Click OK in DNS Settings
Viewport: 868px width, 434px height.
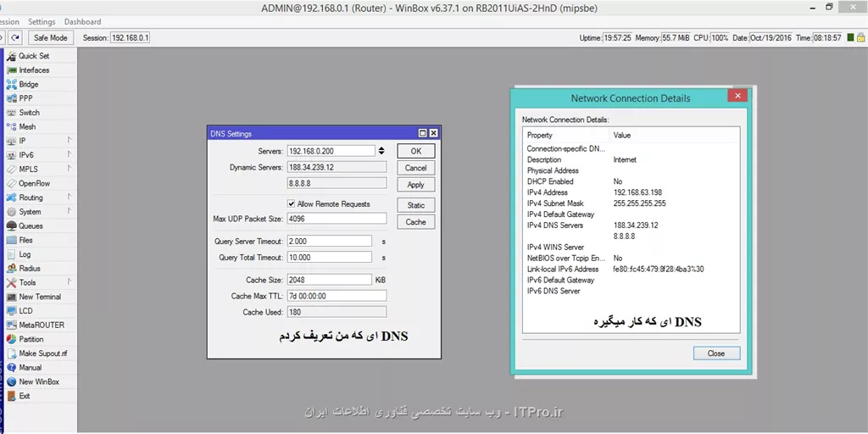point(415,151)
